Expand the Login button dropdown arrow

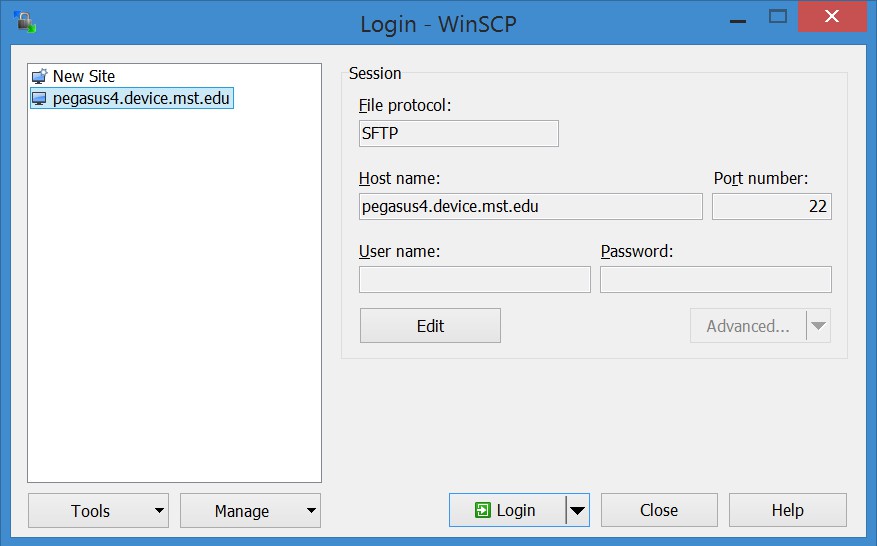pyautogui.click(x=578, y=510)
